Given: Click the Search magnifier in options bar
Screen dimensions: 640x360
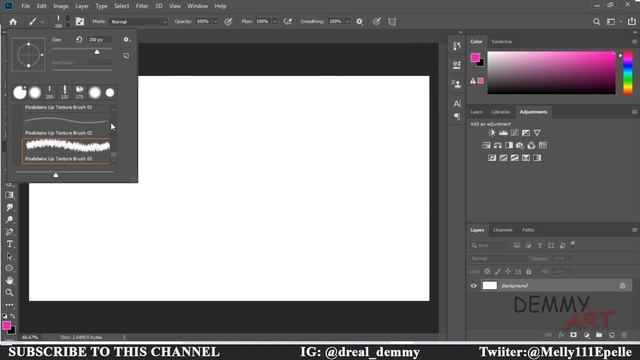Looking at the screenshot, I should point(596,22).
